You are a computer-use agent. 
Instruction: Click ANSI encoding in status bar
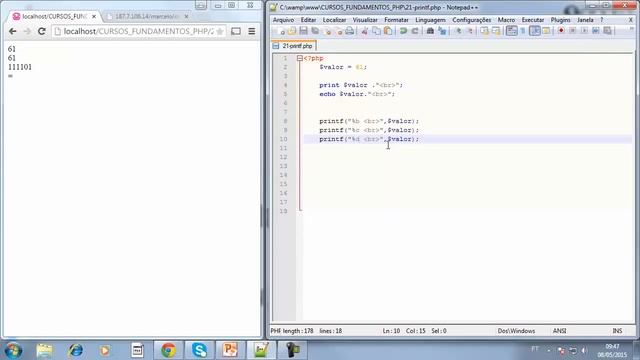click(559, 331)
